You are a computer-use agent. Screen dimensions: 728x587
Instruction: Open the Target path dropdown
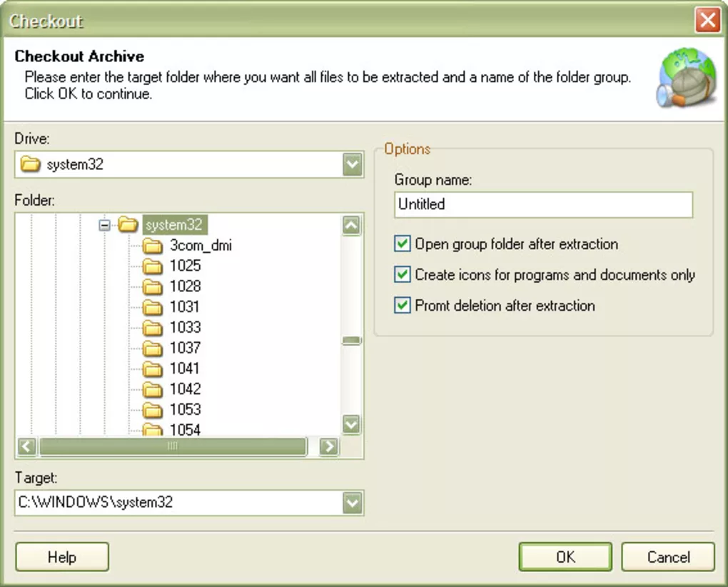pos(352,503)
